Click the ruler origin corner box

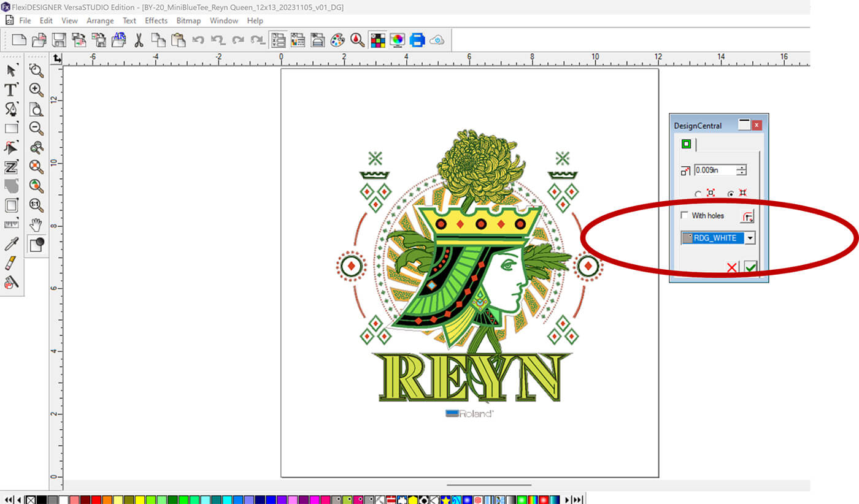(x=56, y=59)
